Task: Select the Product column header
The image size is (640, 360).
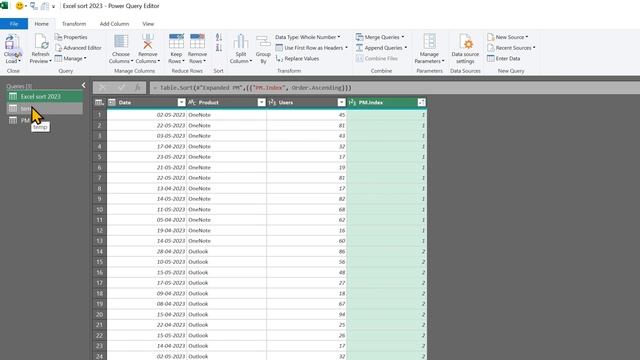Action: tap(227, 102)
